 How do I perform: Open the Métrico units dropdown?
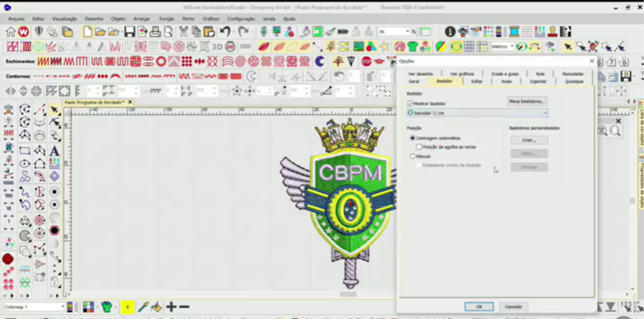(x=512, y=47)
